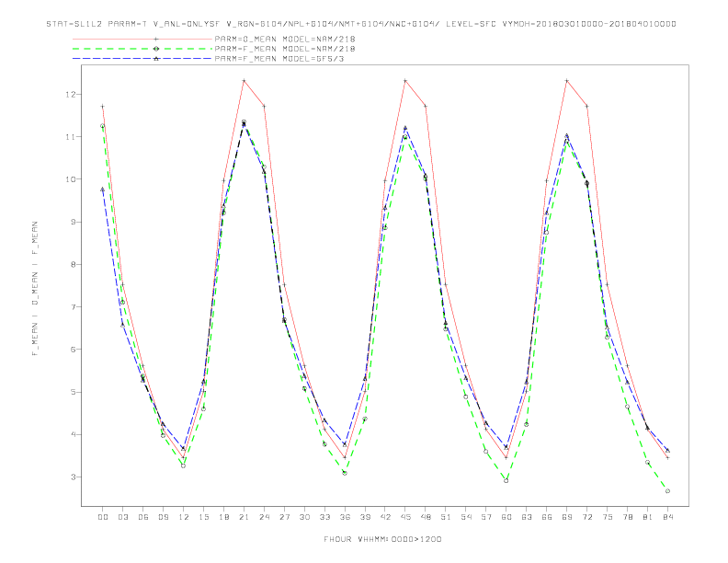The height and width of the screenshot is (563, 728).
Task: Click x-axis tick label 57
Action: point(486,517)
